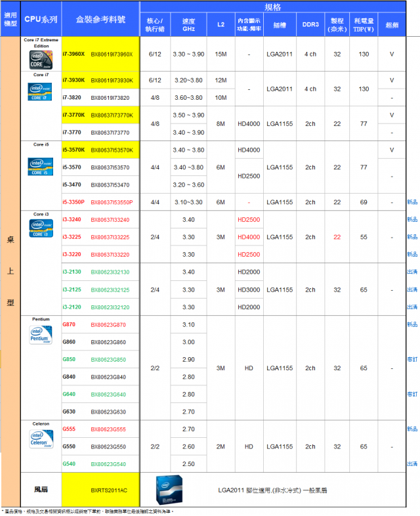Click the 適用機型 header cell

10,19
